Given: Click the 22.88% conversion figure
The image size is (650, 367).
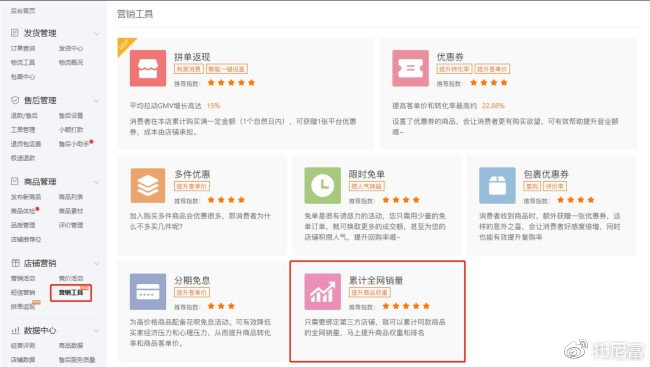Looking at the screenshot, I should click(x=493, y=106).
